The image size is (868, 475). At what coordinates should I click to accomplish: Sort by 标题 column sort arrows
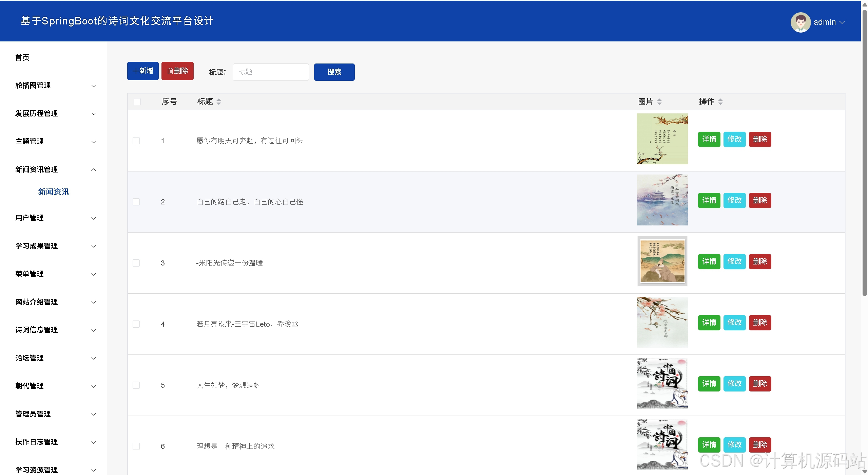(x=219, y=102)
